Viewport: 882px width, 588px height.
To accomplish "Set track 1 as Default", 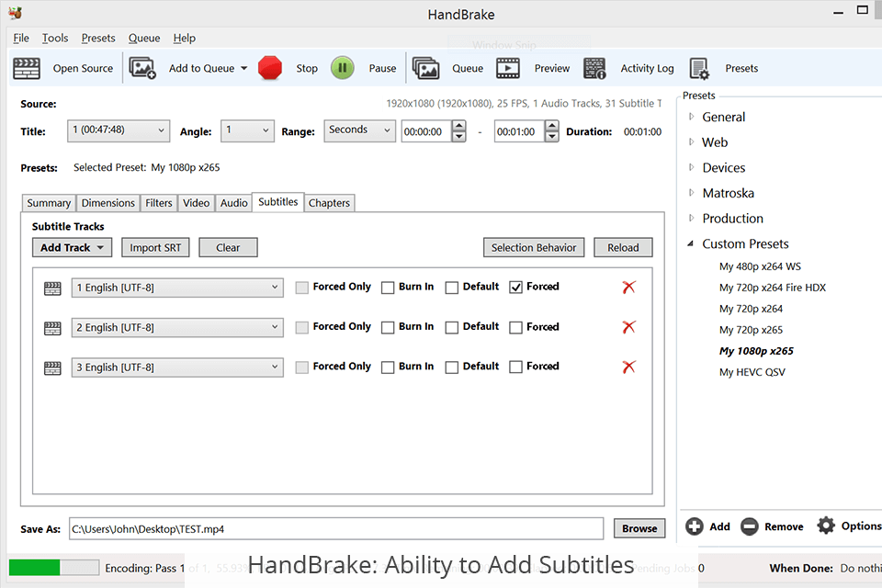I will [452, 288].
